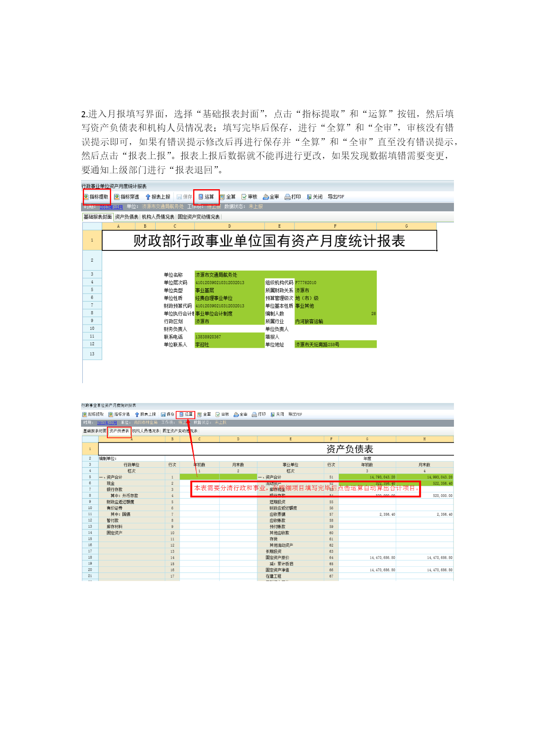The image size is (535, 756).
Task: Click value cell 14,793,043.20
Action: (367, 477)
